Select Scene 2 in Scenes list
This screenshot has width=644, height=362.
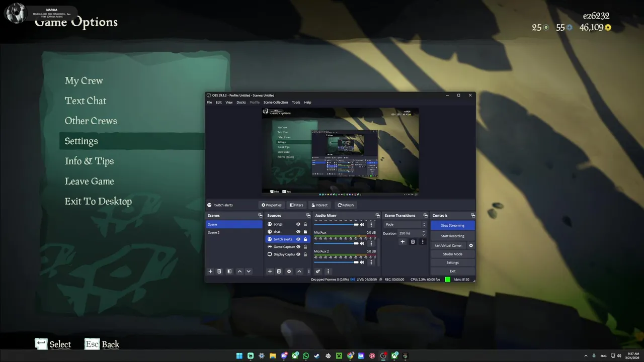click(234, 232)
